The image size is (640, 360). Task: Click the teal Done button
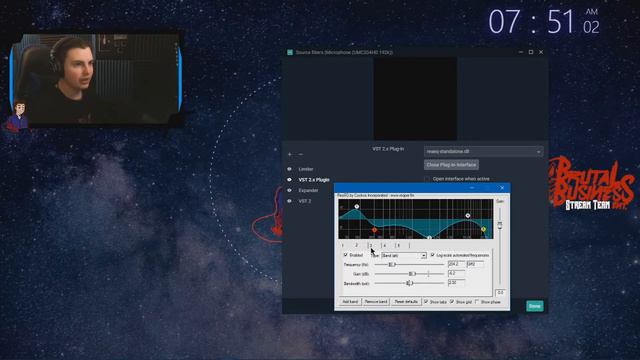click(x=535, y=306)
